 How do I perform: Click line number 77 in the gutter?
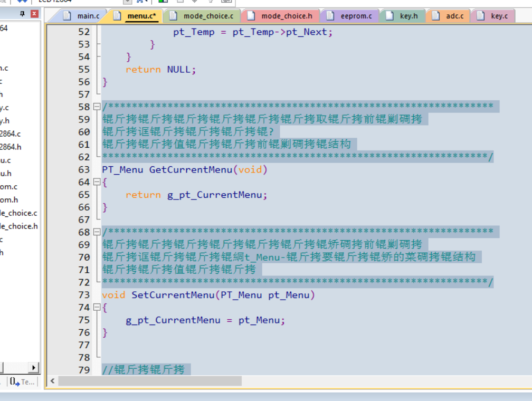pyautogui.click(x=84, y=345)
